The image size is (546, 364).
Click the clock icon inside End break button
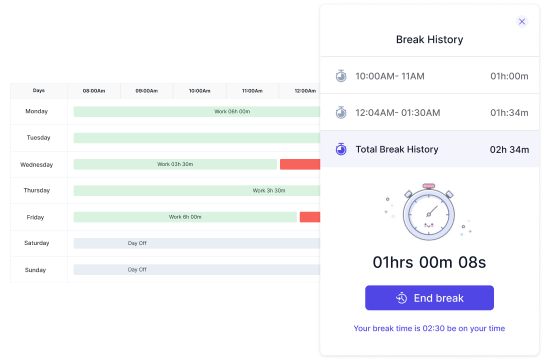(401, 298)
